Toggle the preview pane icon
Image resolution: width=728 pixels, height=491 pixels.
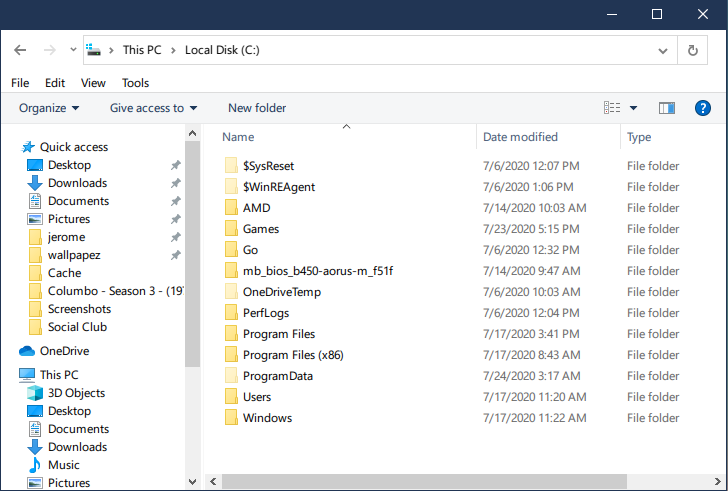click(667, 108)
